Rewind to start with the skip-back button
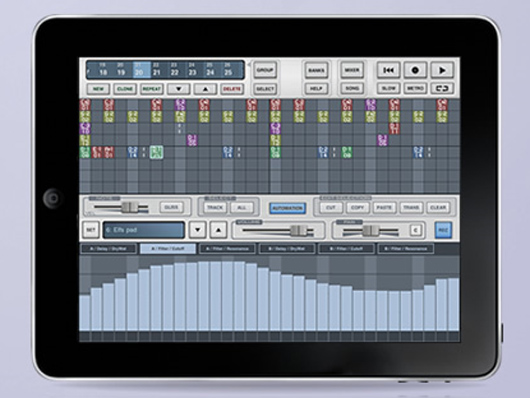The image size is (530, 398). [388, 70]
